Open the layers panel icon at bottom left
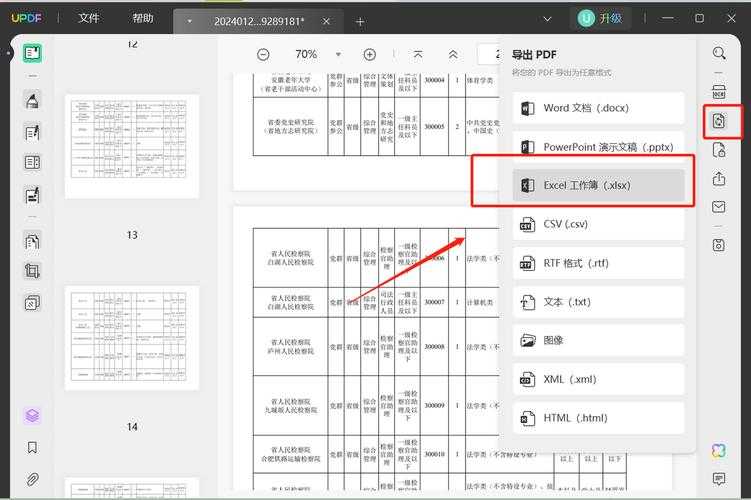The width and height of the screenshot is (751, 500). click(x=32, y=416)
